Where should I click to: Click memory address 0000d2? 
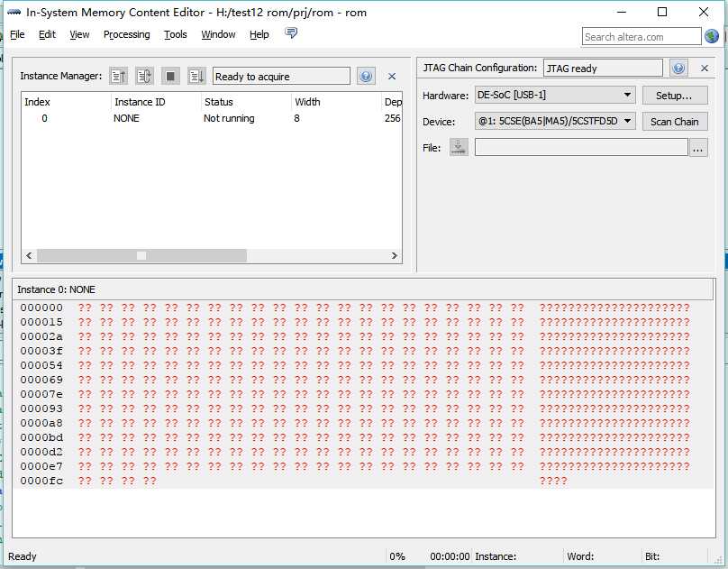pyautogui.click(x=41, y=452)
